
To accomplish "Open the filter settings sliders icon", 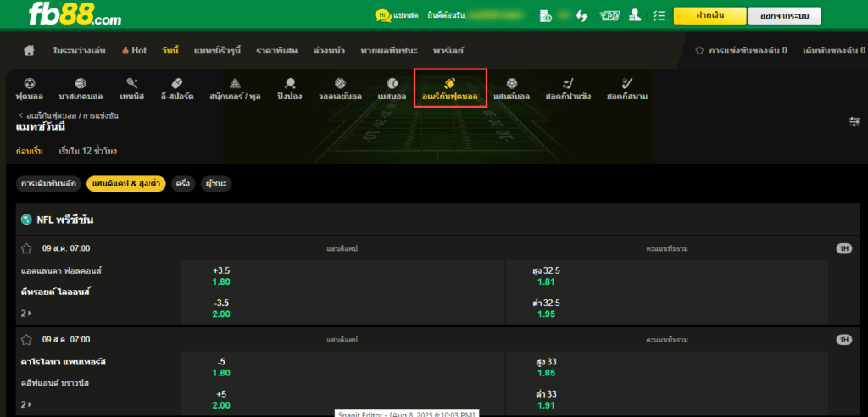I will (x=854, y=122).
